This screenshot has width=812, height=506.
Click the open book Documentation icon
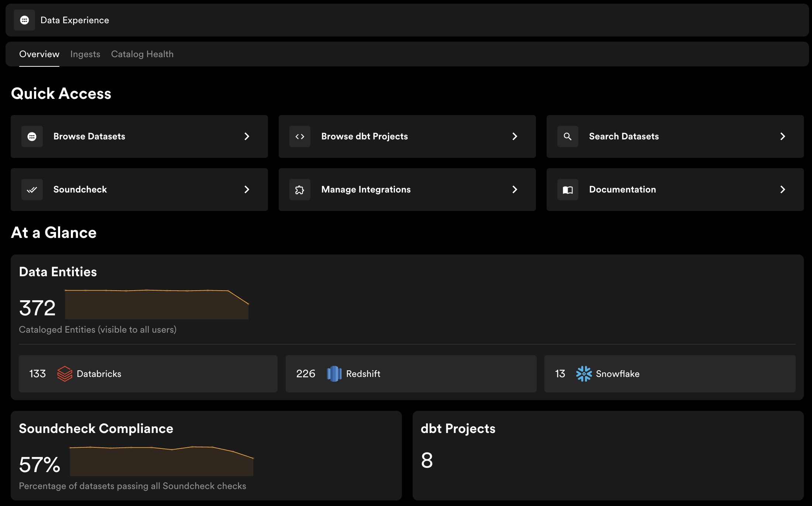(568, 190)
